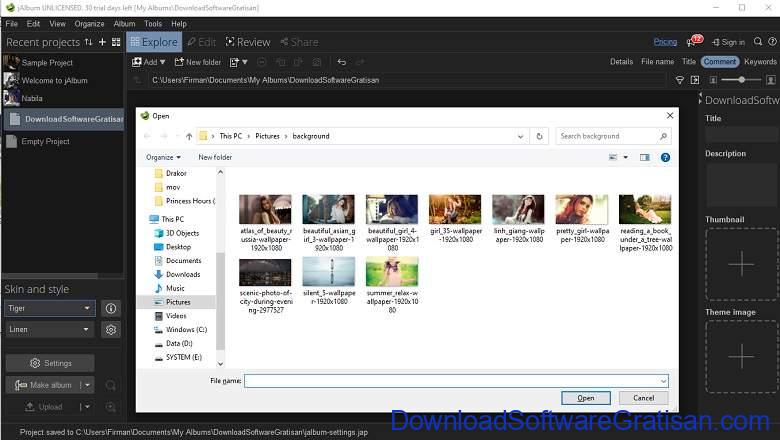Toggle the Keywords label view
780x440 pixels.
point(760,62)
